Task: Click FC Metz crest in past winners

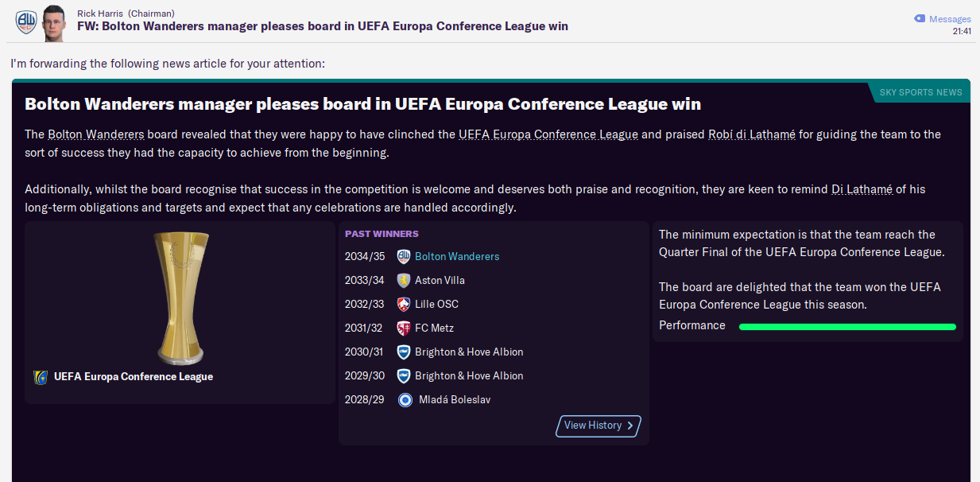Action: (404, 328)
